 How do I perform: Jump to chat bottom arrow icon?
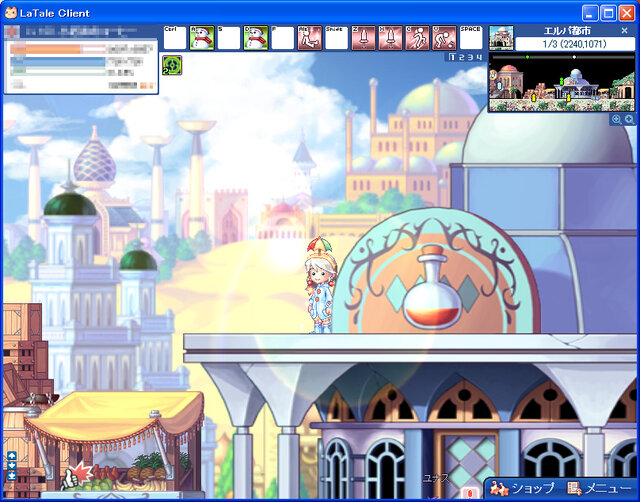11,475
